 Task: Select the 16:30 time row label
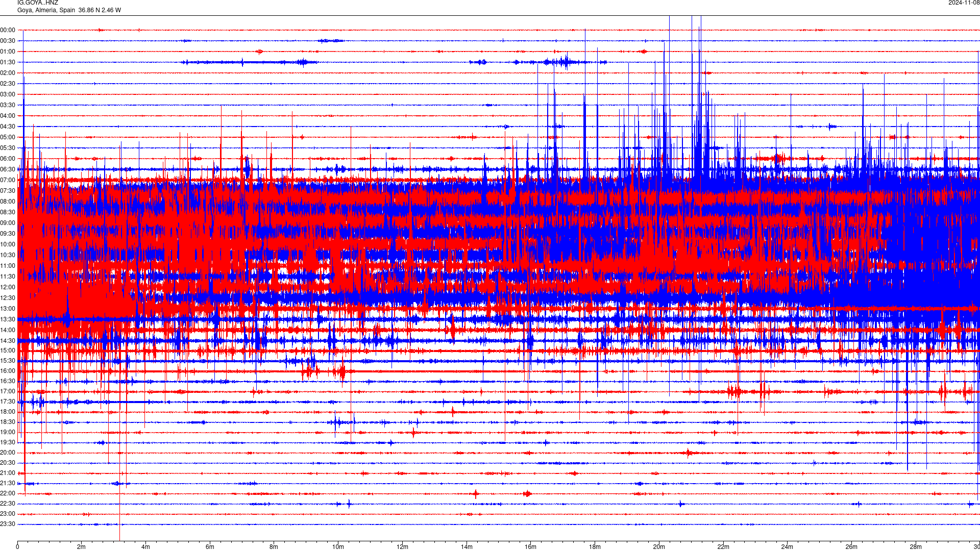(x=8, y=381)
